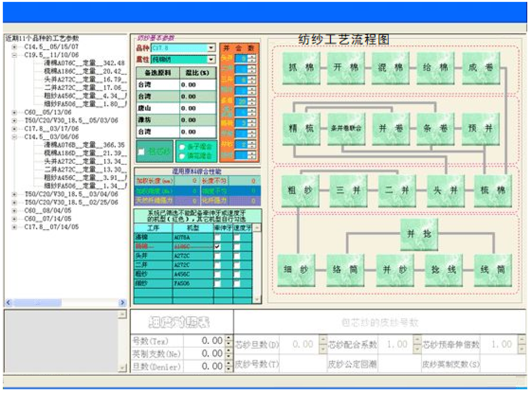Increase 号数(Tex) value with up spinner

[x=228, y=338]
